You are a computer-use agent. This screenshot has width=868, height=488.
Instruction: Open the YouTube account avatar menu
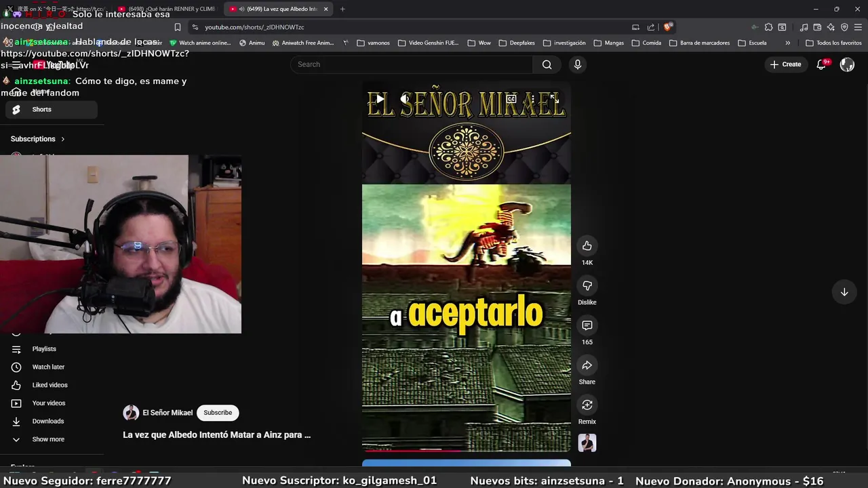click(x=847, y=64)
